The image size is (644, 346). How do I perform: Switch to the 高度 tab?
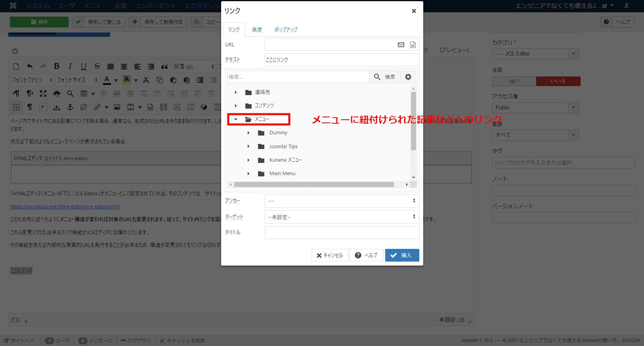tap(257, 30)
